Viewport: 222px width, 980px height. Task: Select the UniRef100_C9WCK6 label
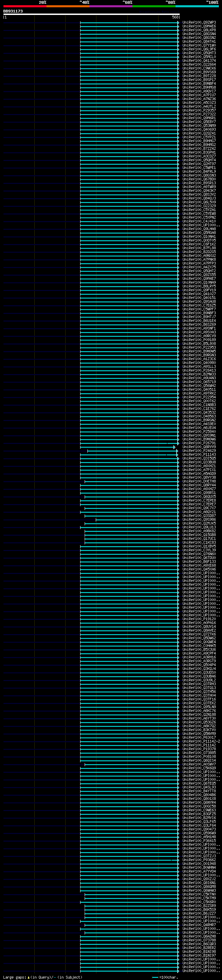[199, 68]
